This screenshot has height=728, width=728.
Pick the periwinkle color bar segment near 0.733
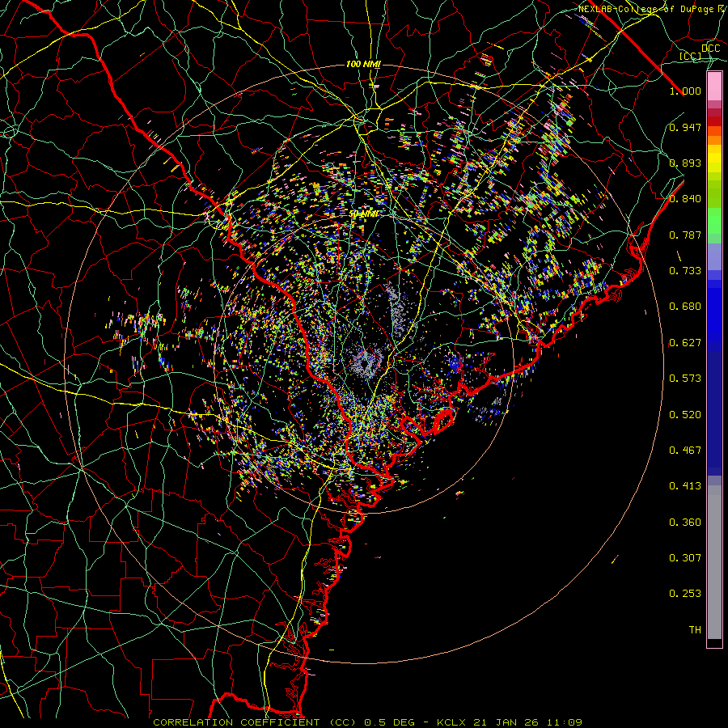714,256
